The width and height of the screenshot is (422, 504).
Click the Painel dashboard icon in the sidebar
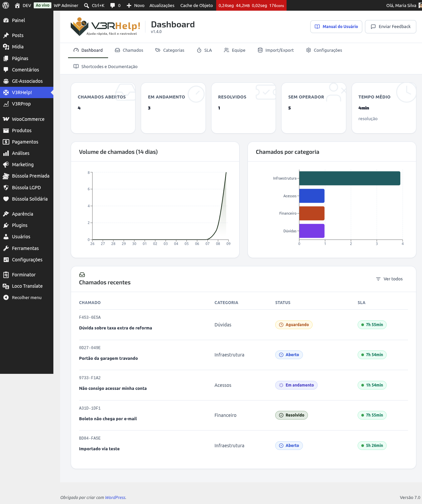pos(6,20)
